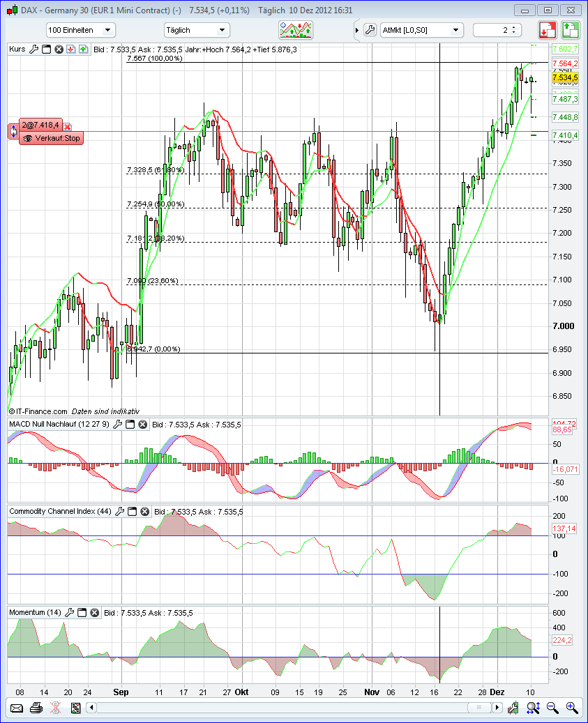Click the 7.448,8 price axis tag
The height and width of the screenshot is (723, 588).
(565, 117)
